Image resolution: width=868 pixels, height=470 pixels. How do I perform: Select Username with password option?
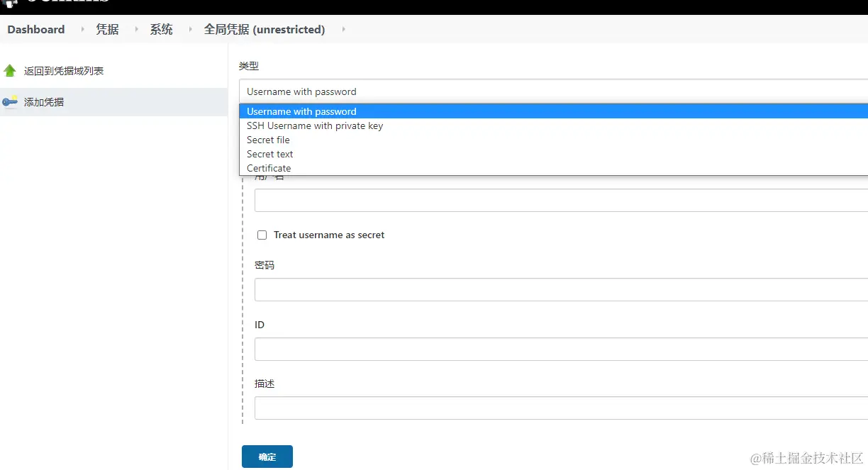click(553, 111)
